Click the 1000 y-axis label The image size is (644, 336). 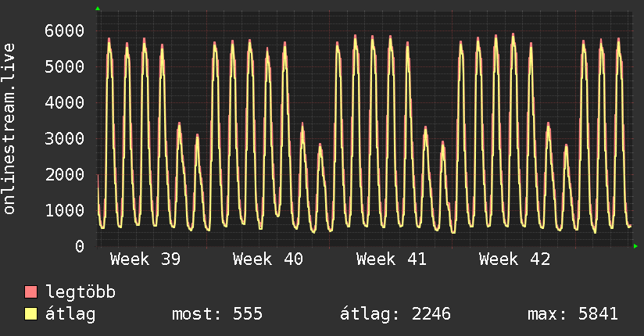[x=65, y=210]
